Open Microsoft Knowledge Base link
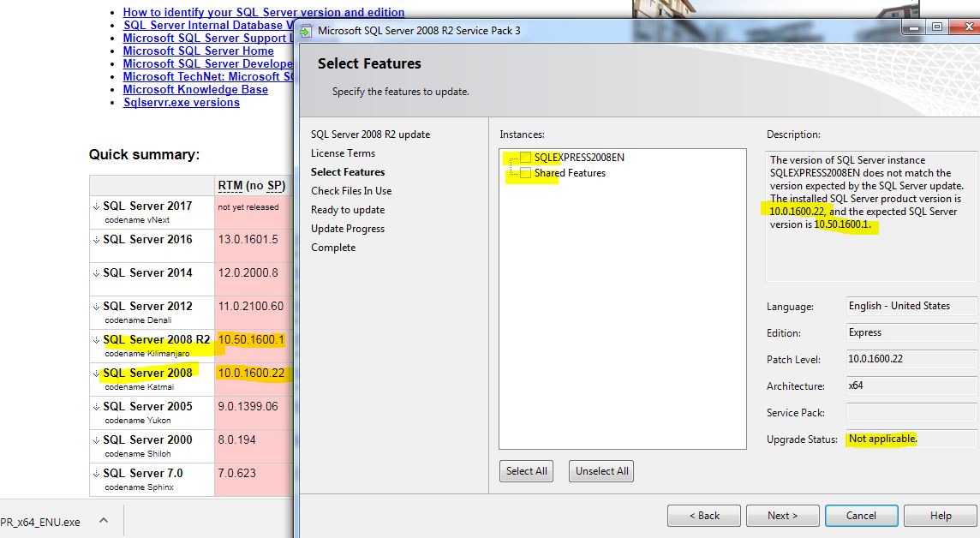Image resolution: width=980 pixels, height=538 pixels. click(x=195, y=90)
